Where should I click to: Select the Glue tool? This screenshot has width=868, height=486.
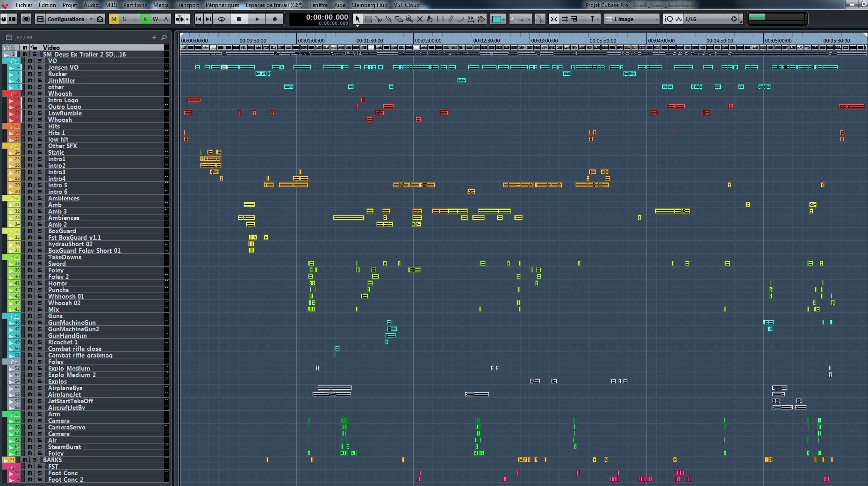tap(389, 19)
